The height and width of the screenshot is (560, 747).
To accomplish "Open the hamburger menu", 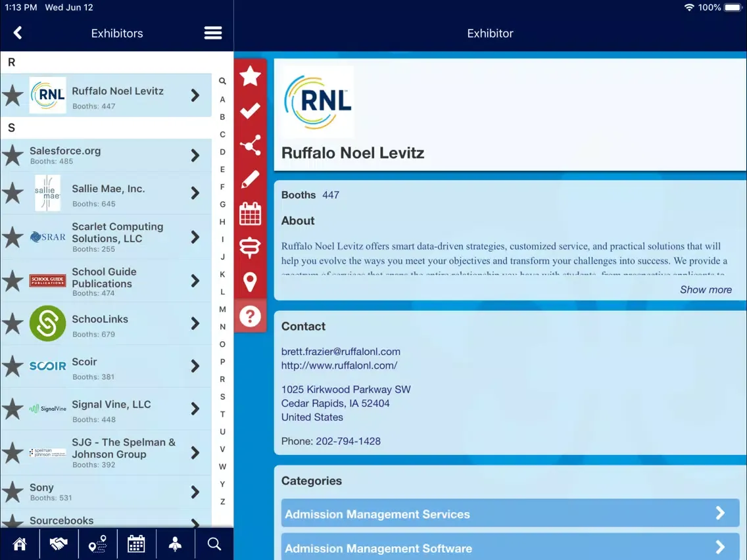I will point(213,33).
